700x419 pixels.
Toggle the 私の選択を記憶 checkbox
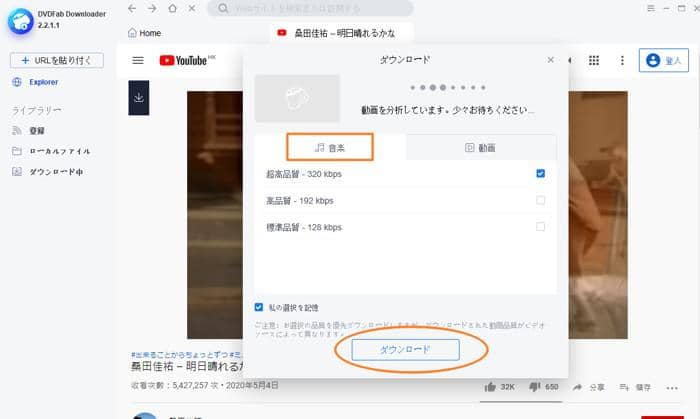coord(258,307)
